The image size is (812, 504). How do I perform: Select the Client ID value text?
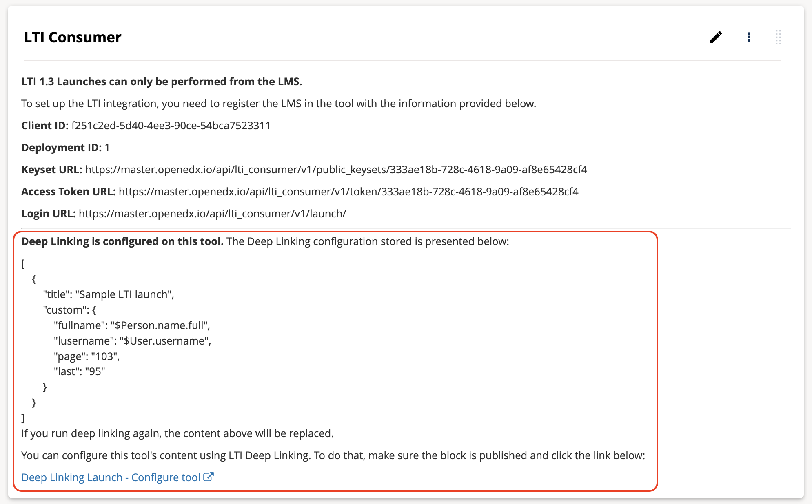tap(171, 126)
